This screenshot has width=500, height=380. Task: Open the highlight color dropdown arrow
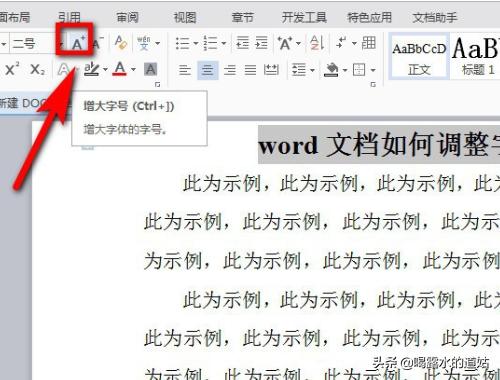[105, 70]
